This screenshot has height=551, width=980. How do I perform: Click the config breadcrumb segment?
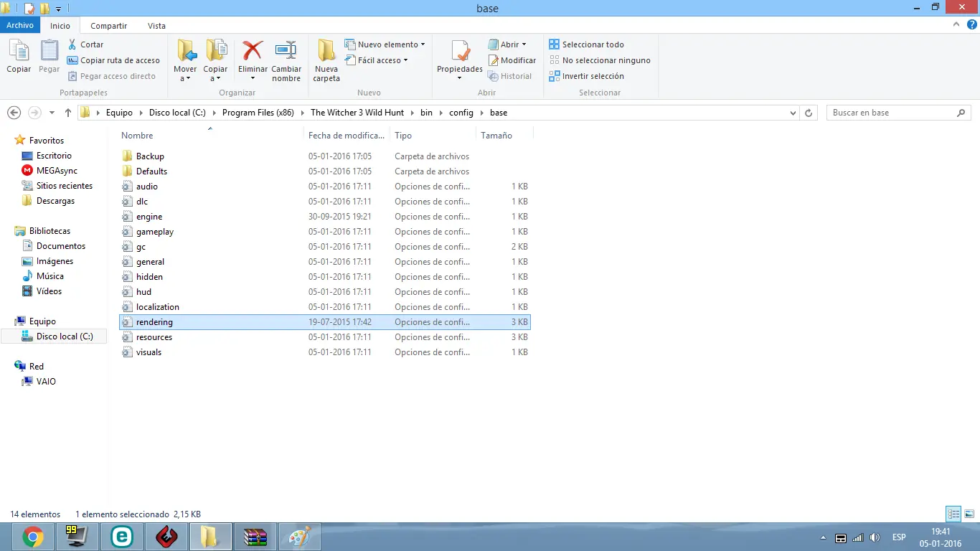[x=461, y=113]
